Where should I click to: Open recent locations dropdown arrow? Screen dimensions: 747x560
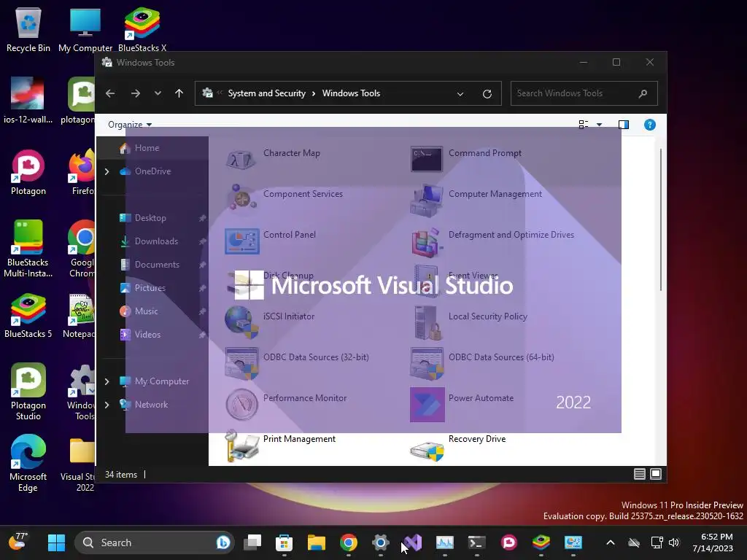tap(158, 93)
